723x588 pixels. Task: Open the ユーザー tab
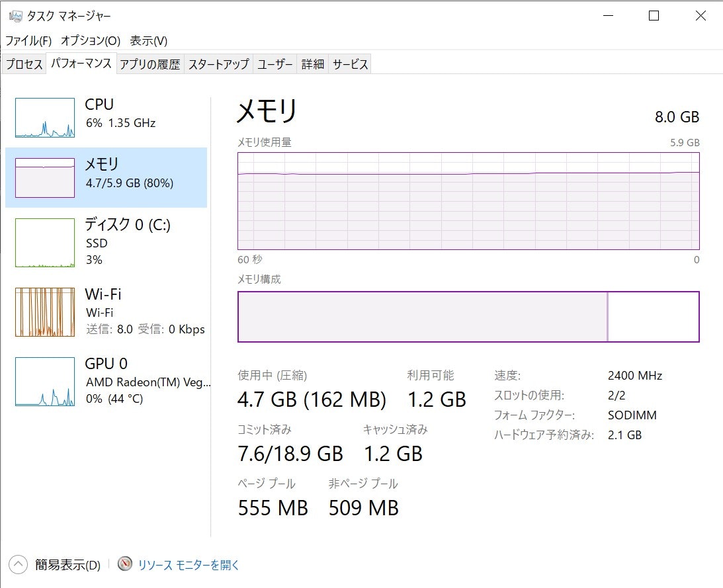[x=275, y=63]
